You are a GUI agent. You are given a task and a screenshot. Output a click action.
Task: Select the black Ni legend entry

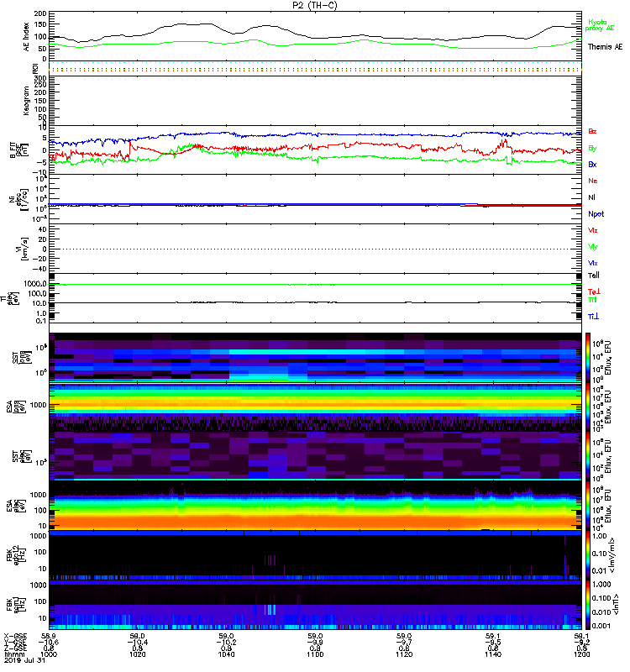pyautogui.click(x=592, y=197)
